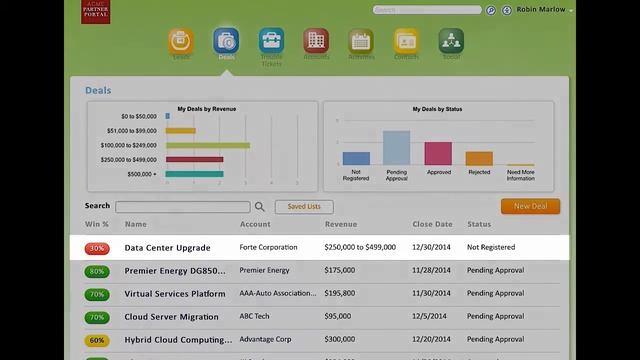Click the 12/30/2014 close date

[431, 247]
